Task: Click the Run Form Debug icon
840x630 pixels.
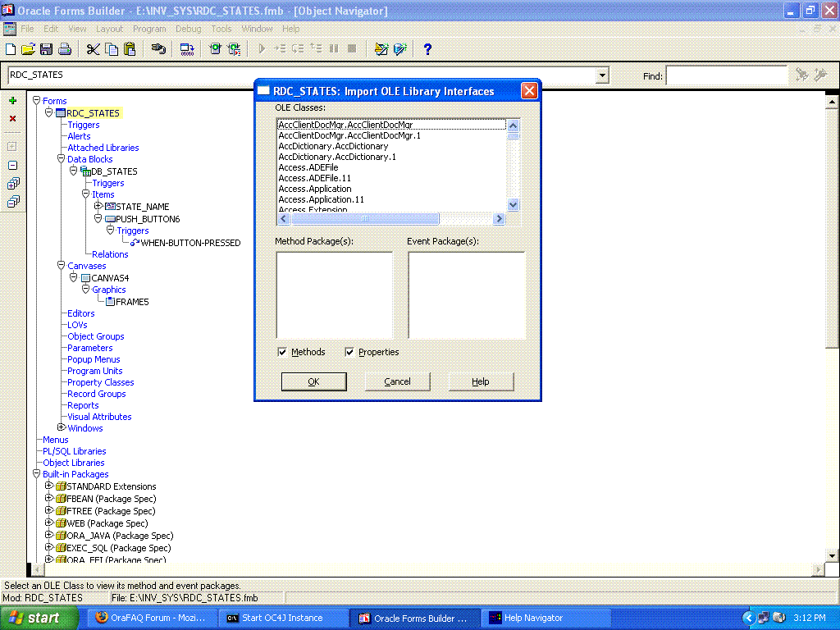Action: [x=234, y=49]
